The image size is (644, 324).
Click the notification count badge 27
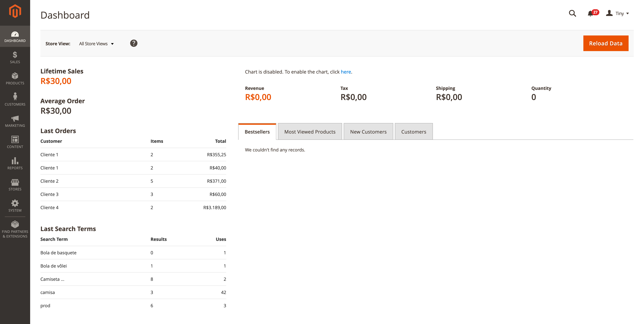(x=595, y=12)
